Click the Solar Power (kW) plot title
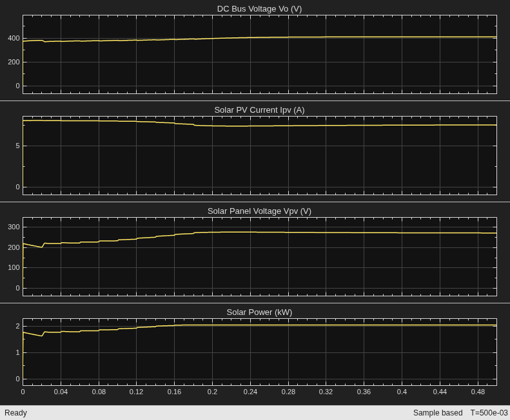 (259, 312)
